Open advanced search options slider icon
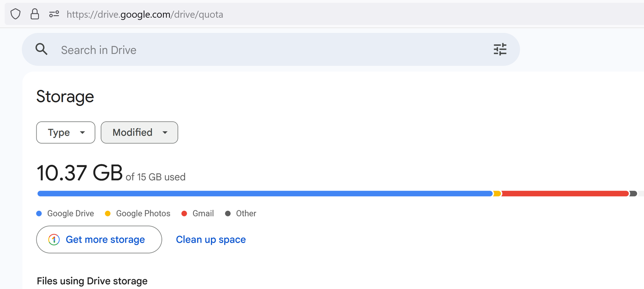 500,49
